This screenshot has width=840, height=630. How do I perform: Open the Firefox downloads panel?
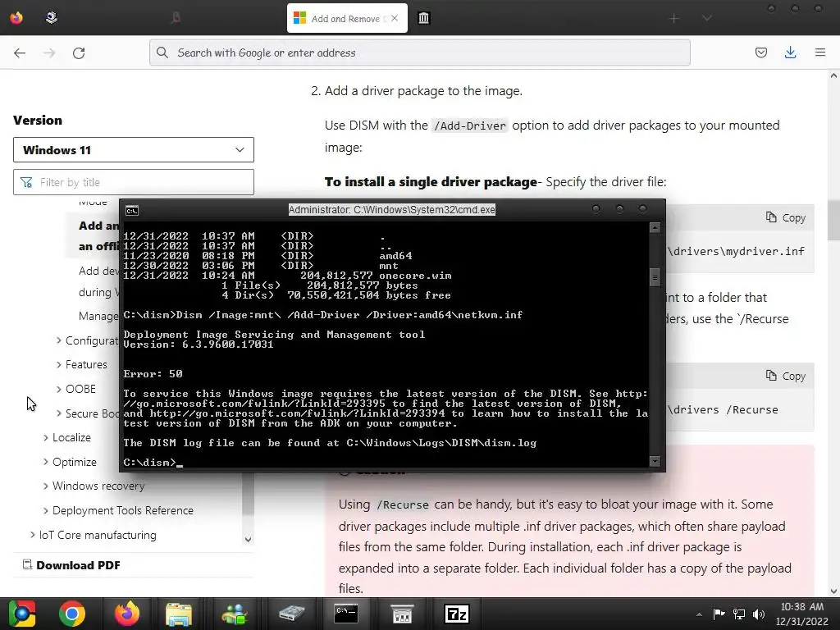click(790, 52)
